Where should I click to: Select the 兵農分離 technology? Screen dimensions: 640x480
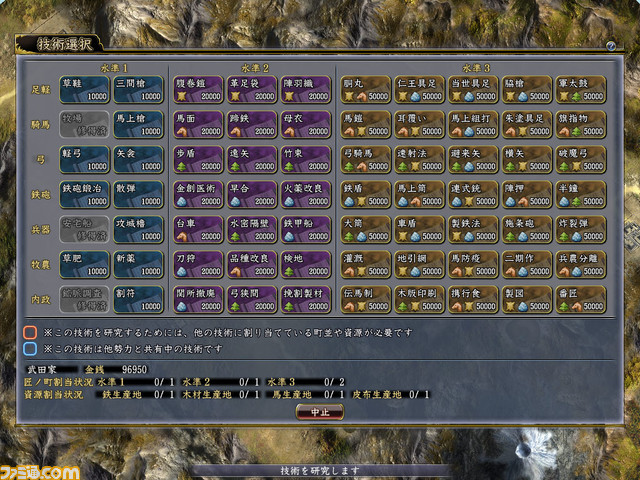[580, 265]
